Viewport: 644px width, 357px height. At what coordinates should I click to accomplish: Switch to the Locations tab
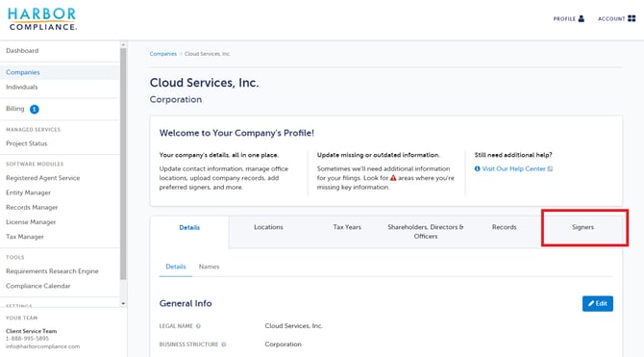(268, 227)
